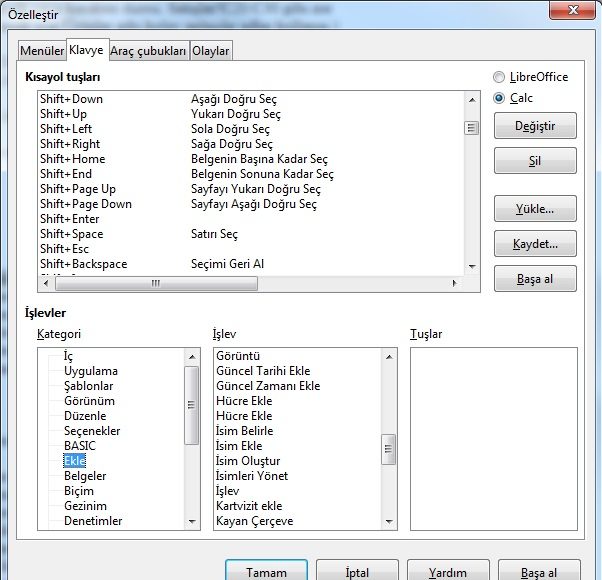The height and width of the screenshot is (580, 602).
Task: Click scroll down arrow of Kategori list
Action: tap(192, 522)
